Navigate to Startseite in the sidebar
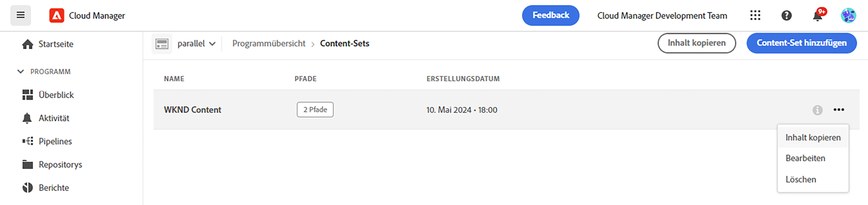 pyautogui.click(x=56, y=44)
